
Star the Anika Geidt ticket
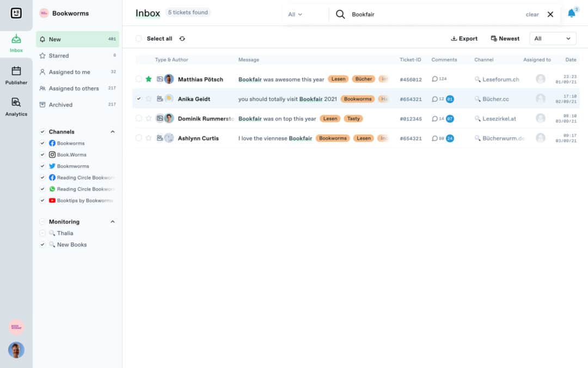149,99
